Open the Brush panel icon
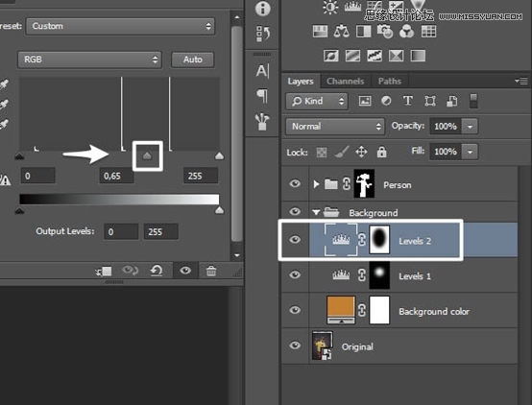Image resolution: width=532 pixels, height=405 pixels. (x=262, y=122)
